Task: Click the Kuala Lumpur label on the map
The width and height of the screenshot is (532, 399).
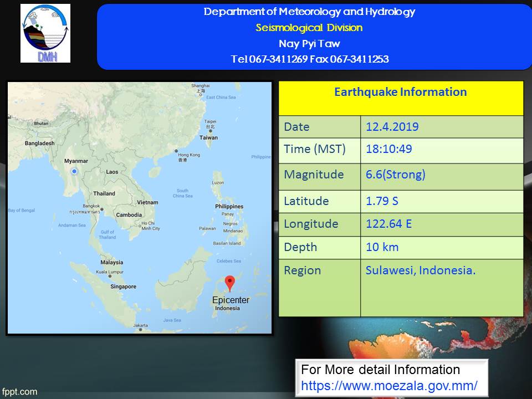Action: tap(110, 272)
